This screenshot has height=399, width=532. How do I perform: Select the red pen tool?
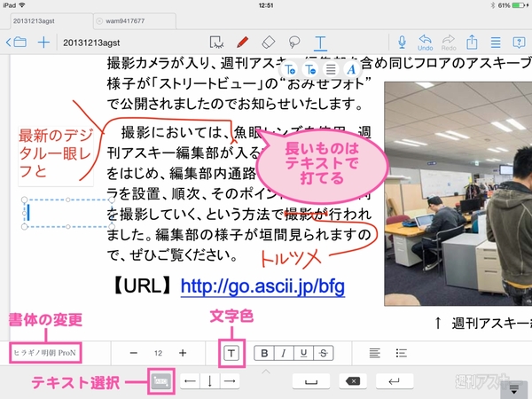[242, 42]
